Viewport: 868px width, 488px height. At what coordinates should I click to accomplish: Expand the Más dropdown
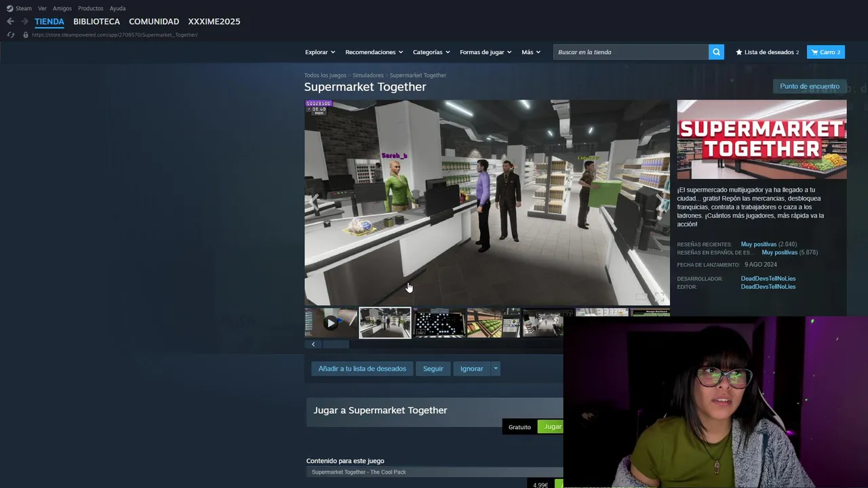531,52
